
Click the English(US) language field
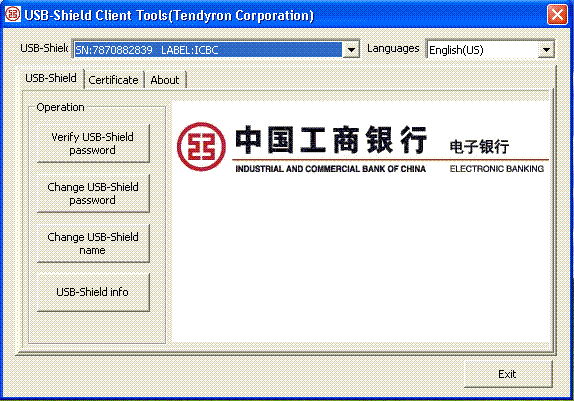click(x=482, y=49)
